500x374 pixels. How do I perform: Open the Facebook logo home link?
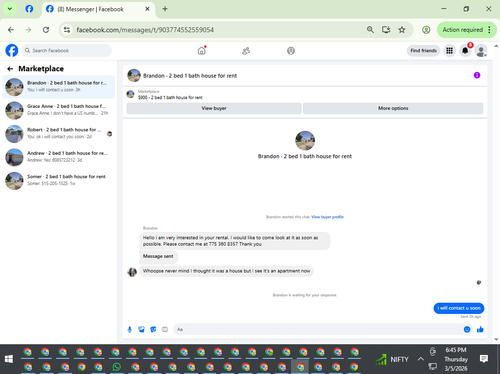click(12, 51)
